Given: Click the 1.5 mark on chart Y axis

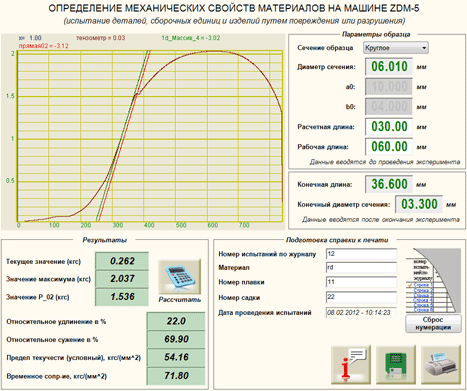Looking at the screenshot, I should click(x=10, y=96).
